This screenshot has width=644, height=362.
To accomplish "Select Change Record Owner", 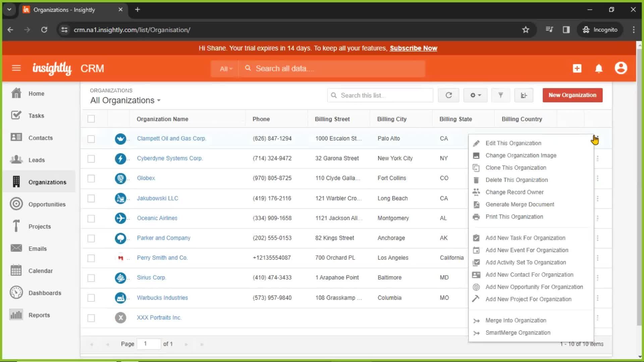I will pos(515,192).
